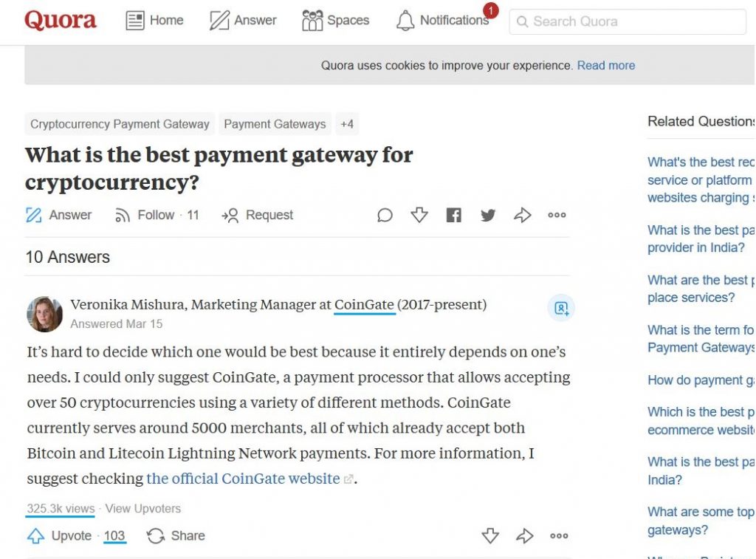Click Request to ask for answers
This screenshot has height=559, width=756.
point(257,215)
